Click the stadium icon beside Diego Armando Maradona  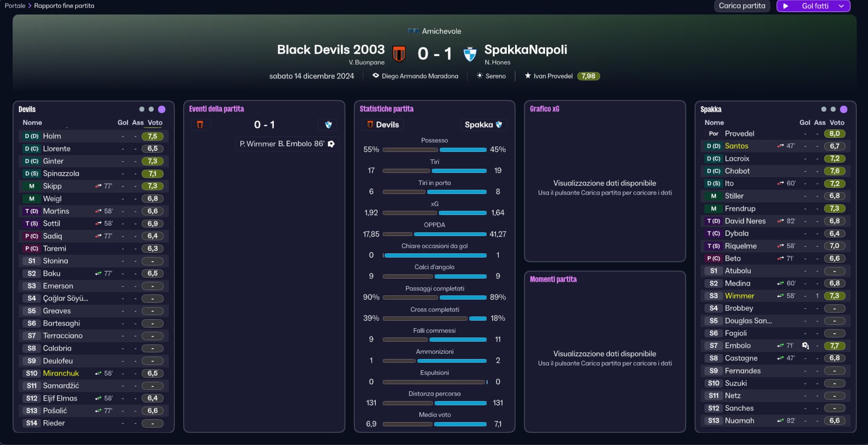[376, 76]
